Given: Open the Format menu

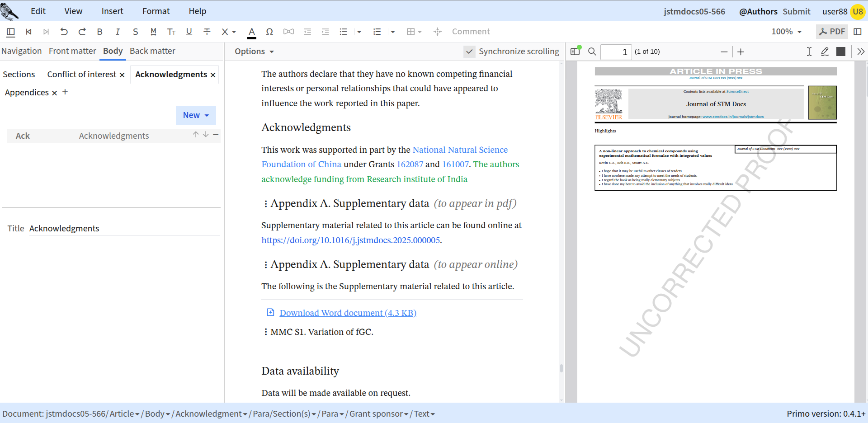Looking at the screenshot, I should tap(156, 11).
